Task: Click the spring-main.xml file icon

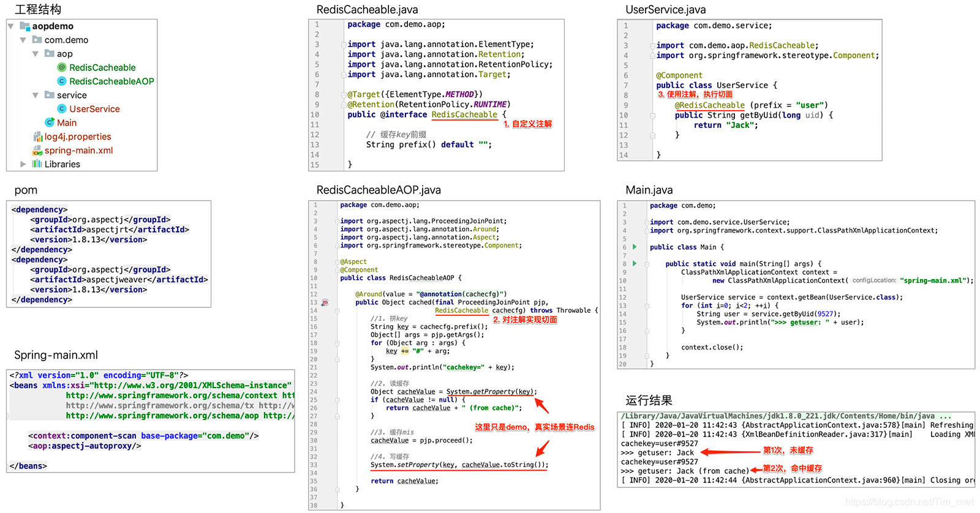Action: [x=37, y=150]
